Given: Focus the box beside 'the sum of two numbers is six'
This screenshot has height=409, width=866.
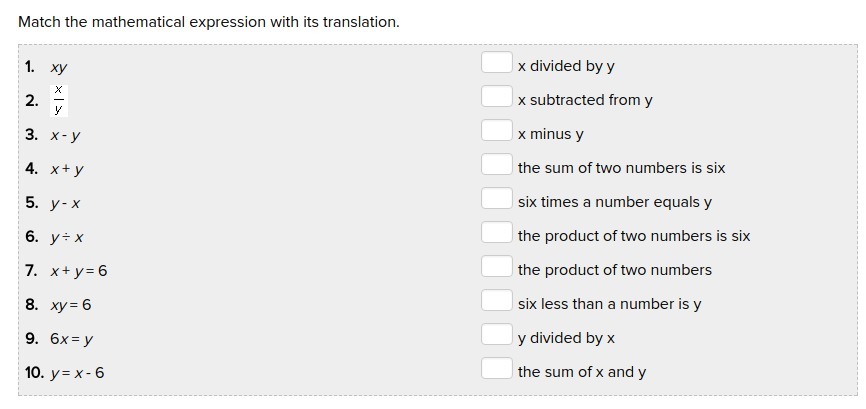Looking at the screenshot, I should point(496,165).
